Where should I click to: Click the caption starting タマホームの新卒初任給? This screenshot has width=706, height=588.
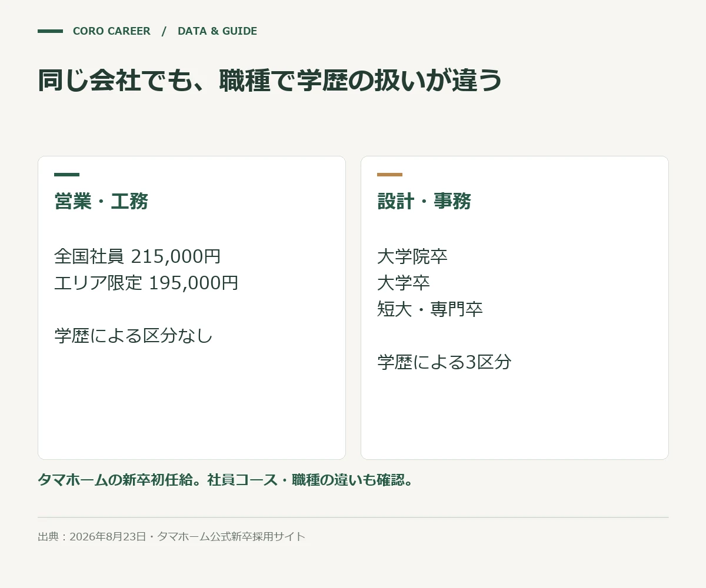point(227,480)
